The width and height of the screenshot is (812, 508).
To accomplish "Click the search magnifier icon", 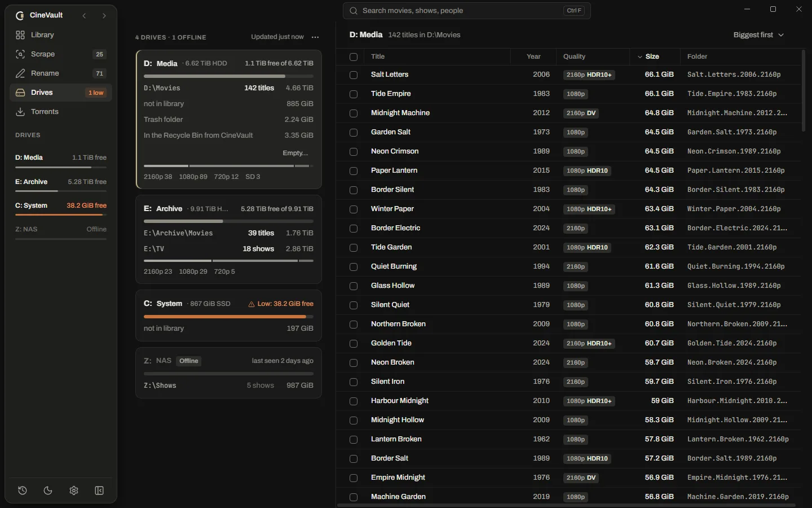I will coord(353,11).
